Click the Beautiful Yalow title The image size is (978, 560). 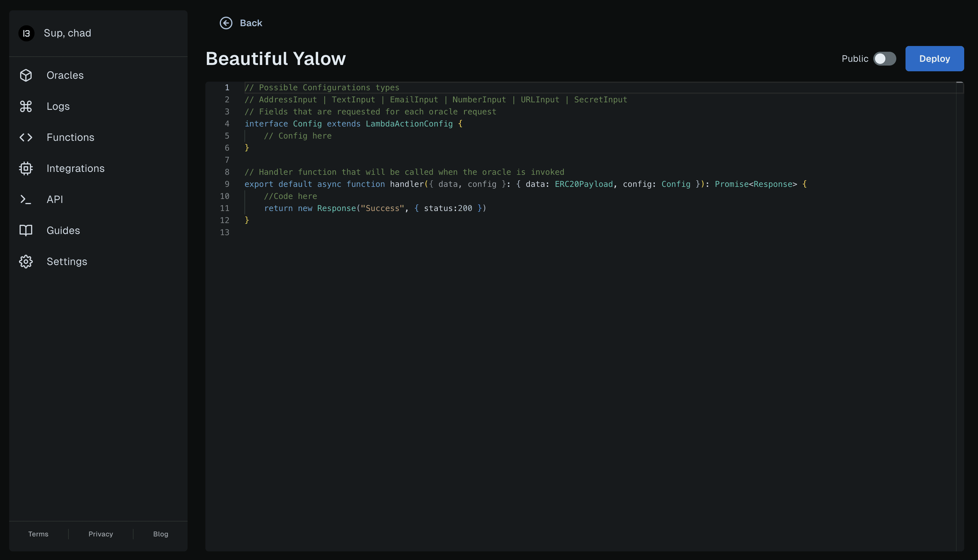pos(276,58)
